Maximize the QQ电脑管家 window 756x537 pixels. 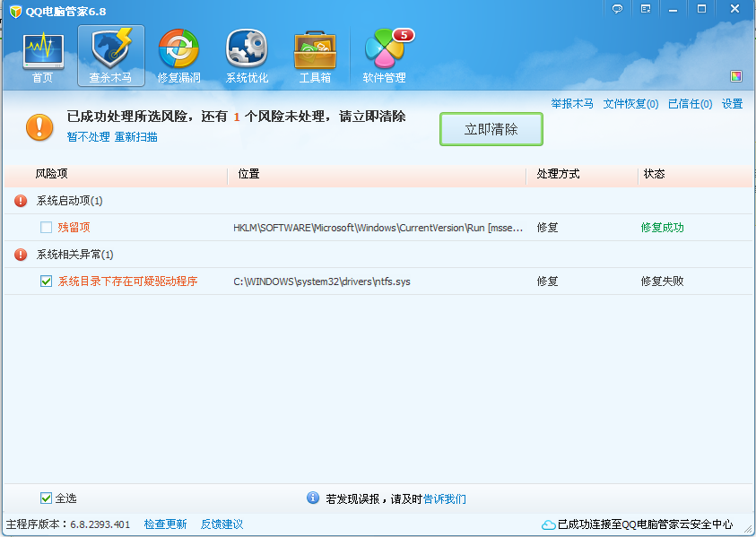tap(702, 9)
